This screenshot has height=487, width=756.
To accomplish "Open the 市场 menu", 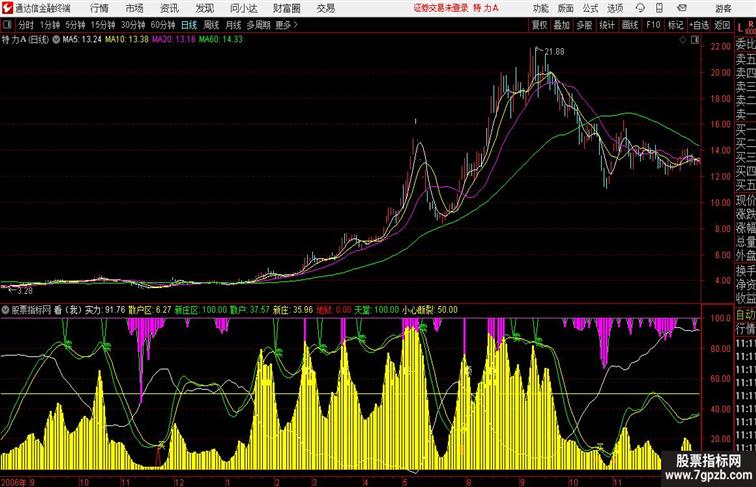I will pos(134,8).
